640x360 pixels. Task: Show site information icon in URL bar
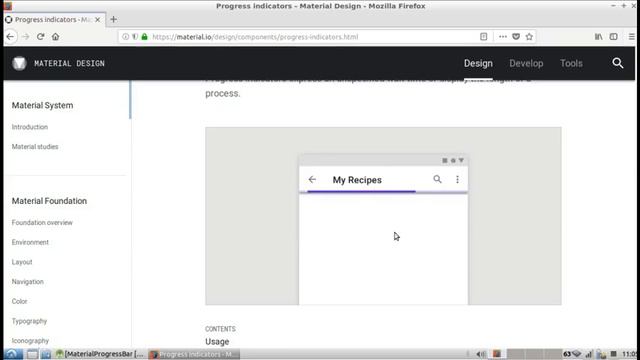(125, 37)
